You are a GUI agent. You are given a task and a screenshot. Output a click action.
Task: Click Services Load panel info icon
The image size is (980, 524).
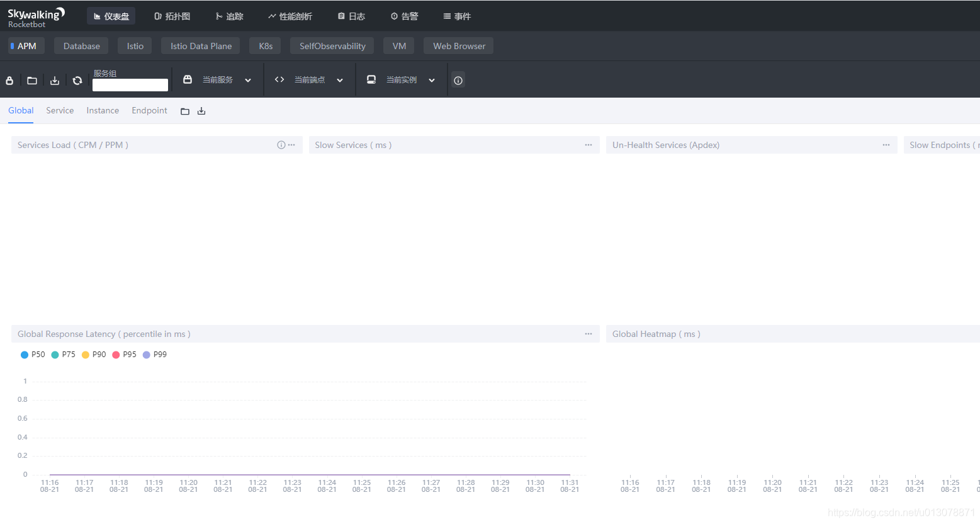click(281, 145)
